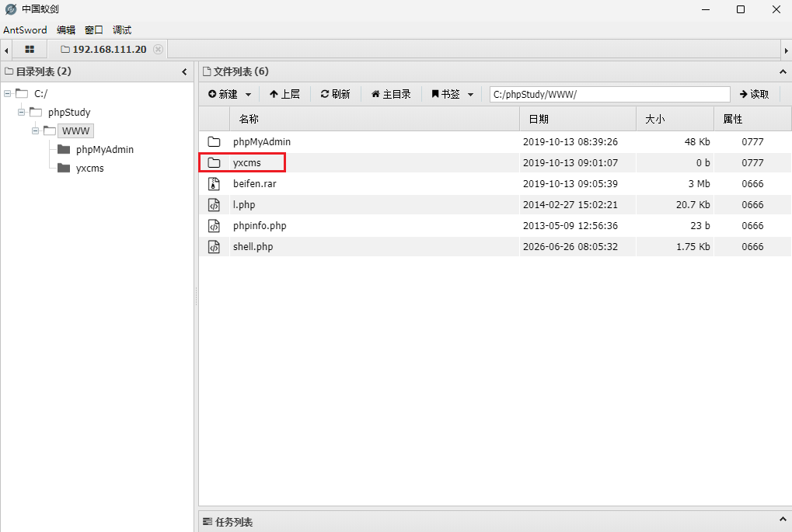Close the 192.168.111.20 tab
Screen dimensions: 792x532
tap(158, 50)
